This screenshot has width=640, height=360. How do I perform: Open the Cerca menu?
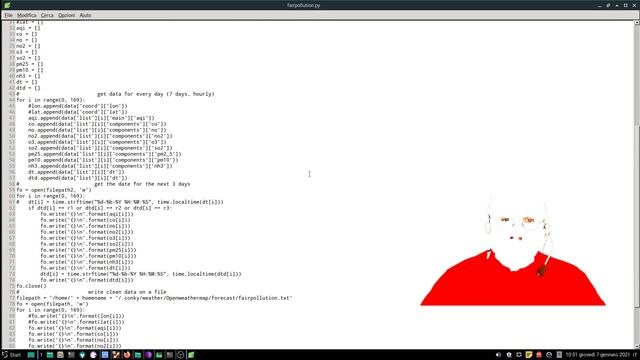(x=47, y=15)
